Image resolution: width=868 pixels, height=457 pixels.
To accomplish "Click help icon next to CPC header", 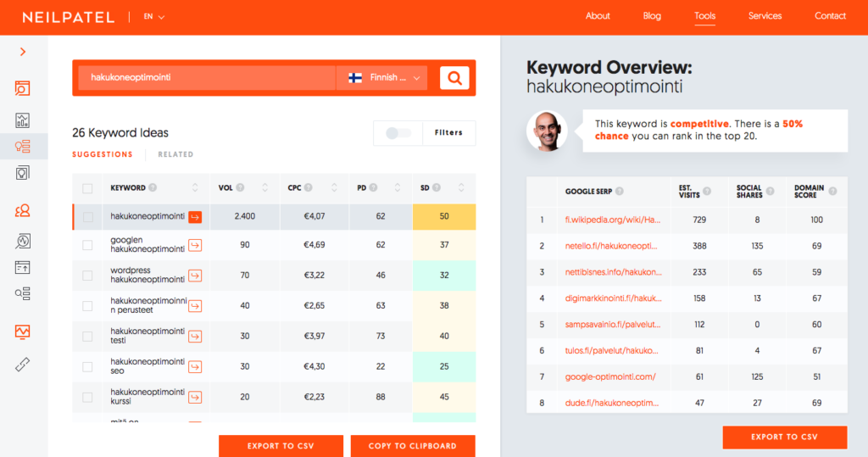I will point(309,187).
